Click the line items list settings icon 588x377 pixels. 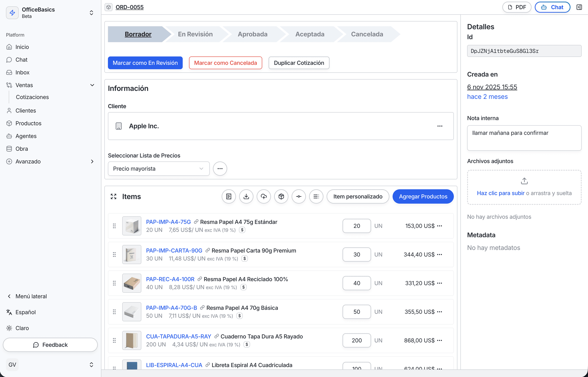tap(316, 196)
